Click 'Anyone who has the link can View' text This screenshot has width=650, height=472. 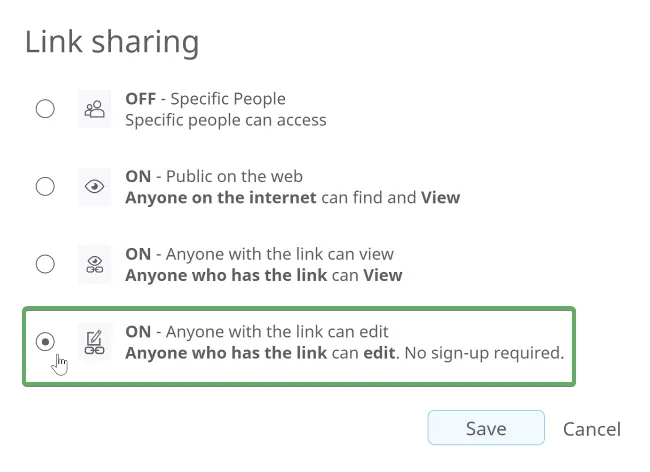264,275
